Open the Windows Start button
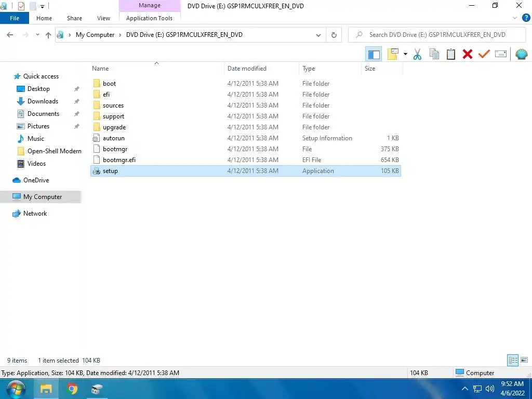The width and height of the screenshot is (532, 399). click(16, 389)
